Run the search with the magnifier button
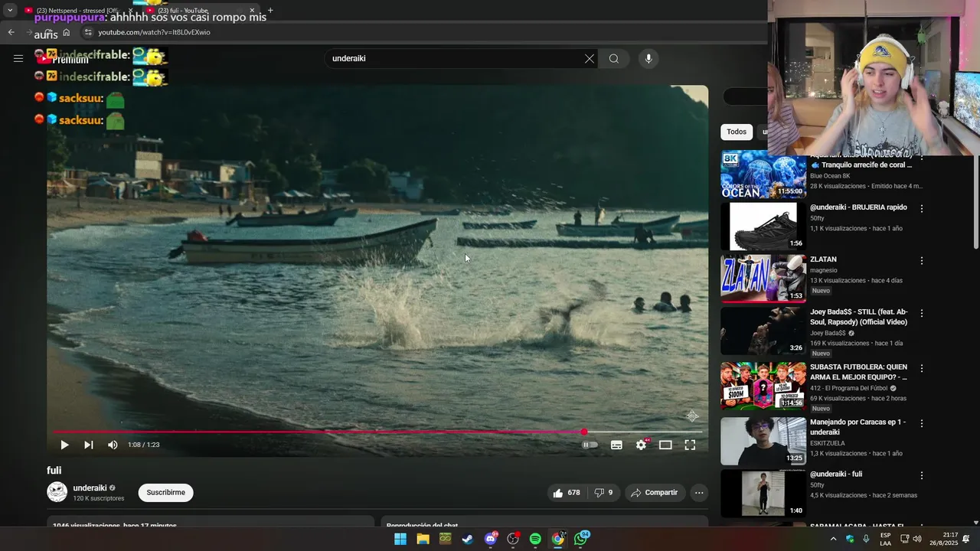Screen dimensions: 980x551 pyautogui.click(x=614, y=59)
